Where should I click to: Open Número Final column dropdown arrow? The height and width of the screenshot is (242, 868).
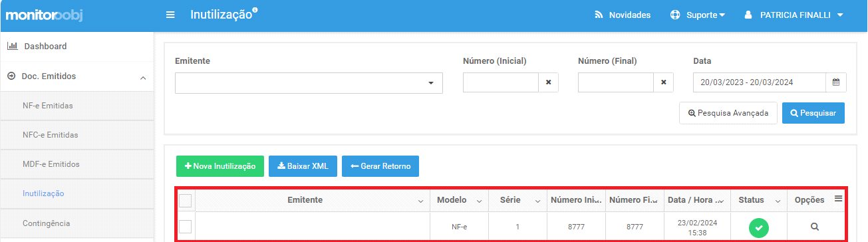[655, 201]
